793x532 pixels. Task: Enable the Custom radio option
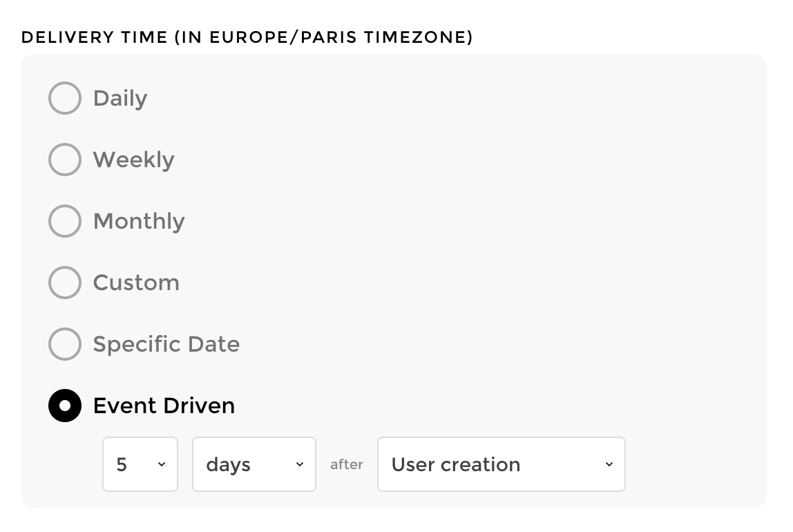pos(65,283)
